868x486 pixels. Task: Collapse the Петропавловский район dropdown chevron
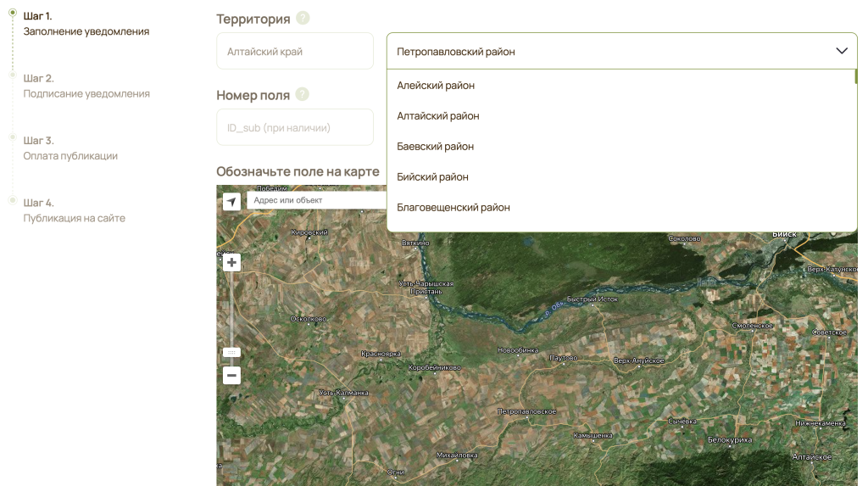pyautogui.click(x=842, y=51)
